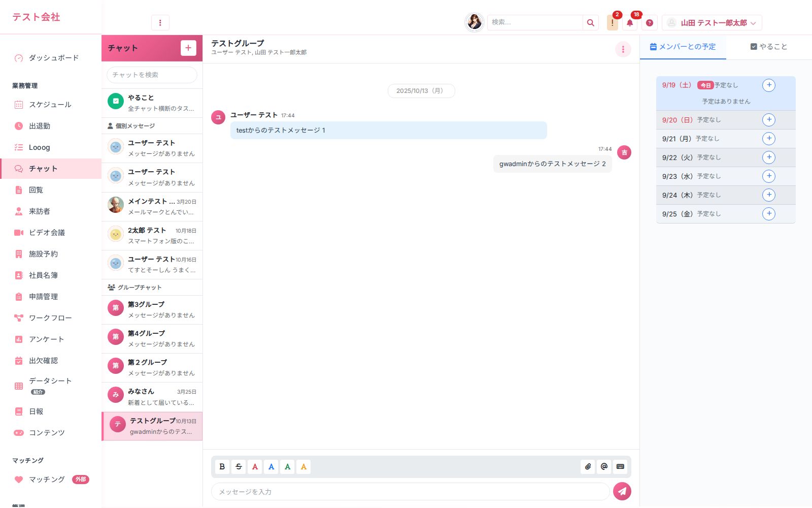Viewport: 812px width, 508px height.
Task: Click message gwadminからのテストメッセージ 2
Action: (552, 164)
